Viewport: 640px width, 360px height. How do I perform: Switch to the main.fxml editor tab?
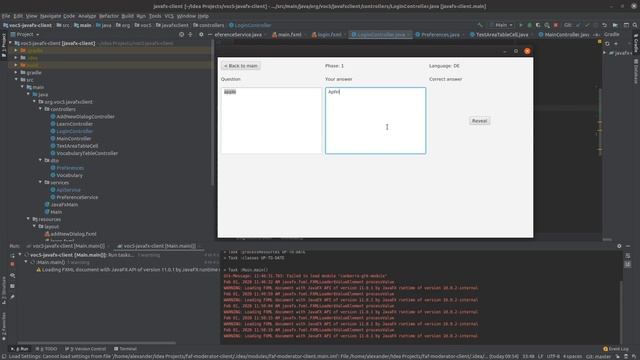tap(287, 35)
